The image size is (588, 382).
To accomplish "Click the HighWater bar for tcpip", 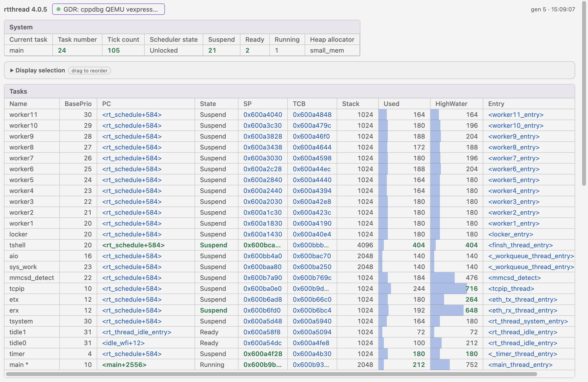I will coord(449,289).
